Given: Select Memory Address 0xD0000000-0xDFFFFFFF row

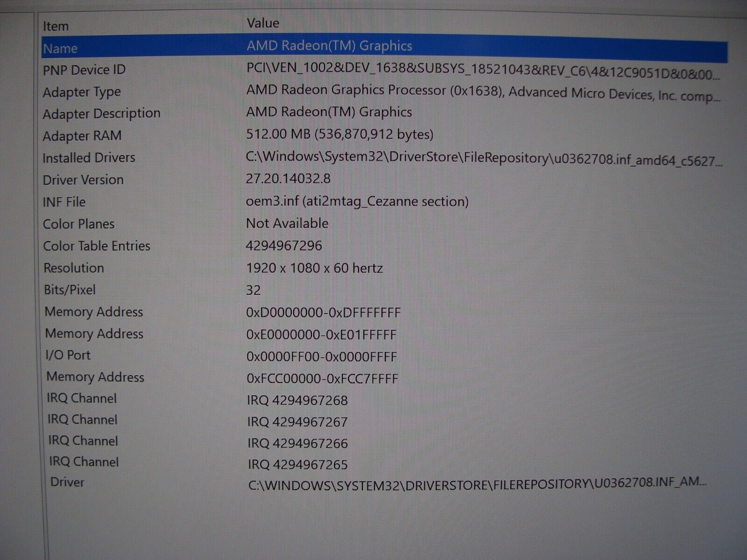Looking at the screenshot, I should 94,312.
